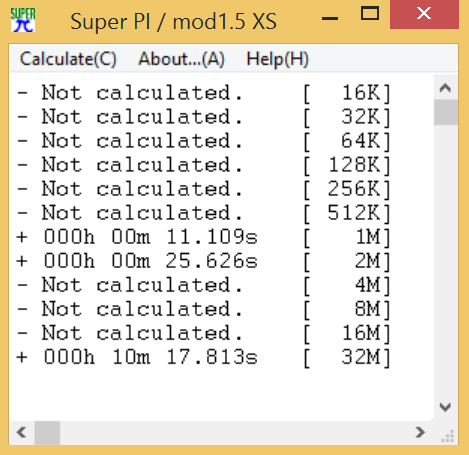Open the Calculate(C) menu

click(x=68, y=59)
